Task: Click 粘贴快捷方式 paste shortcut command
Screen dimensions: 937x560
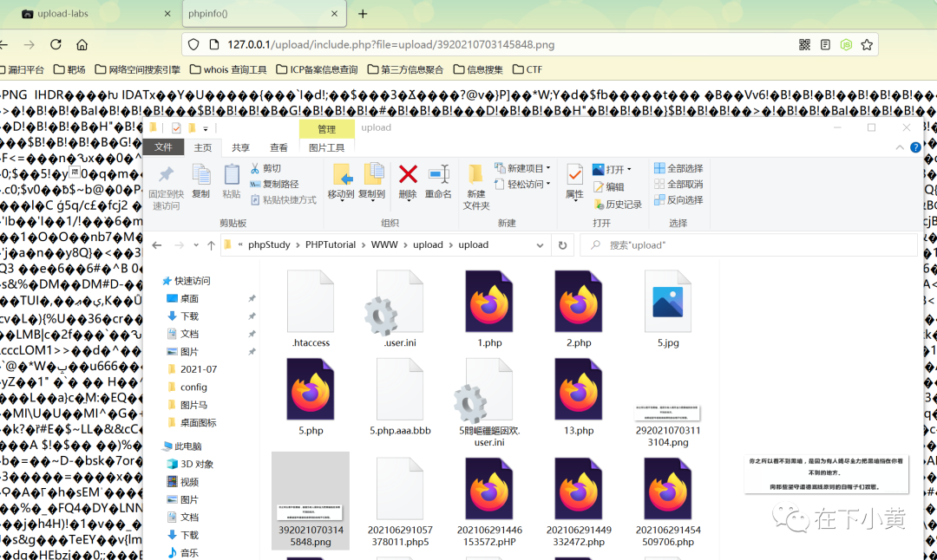Action: click(x=283, y=200)
